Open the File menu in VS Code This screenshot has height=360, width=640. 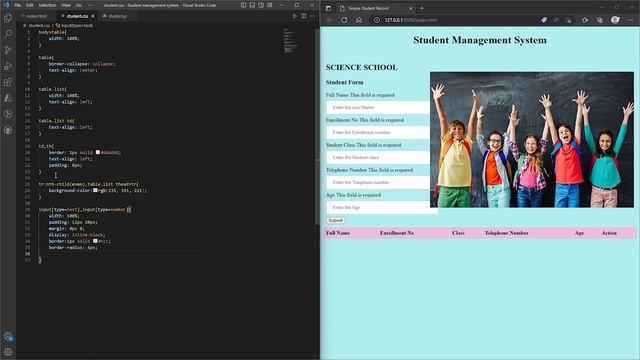click(18, 5)
